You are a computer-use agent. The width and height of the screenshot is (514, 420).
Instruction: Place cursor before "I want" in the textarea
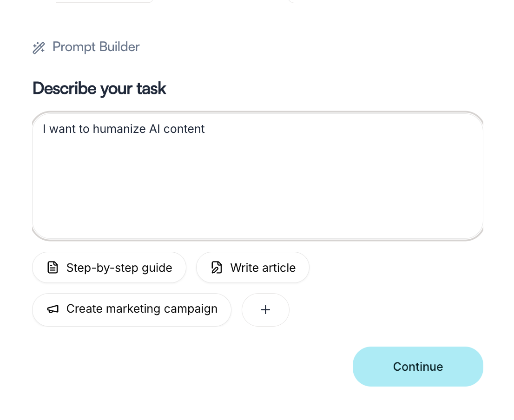pyautogui.click(x=43, y=129)
